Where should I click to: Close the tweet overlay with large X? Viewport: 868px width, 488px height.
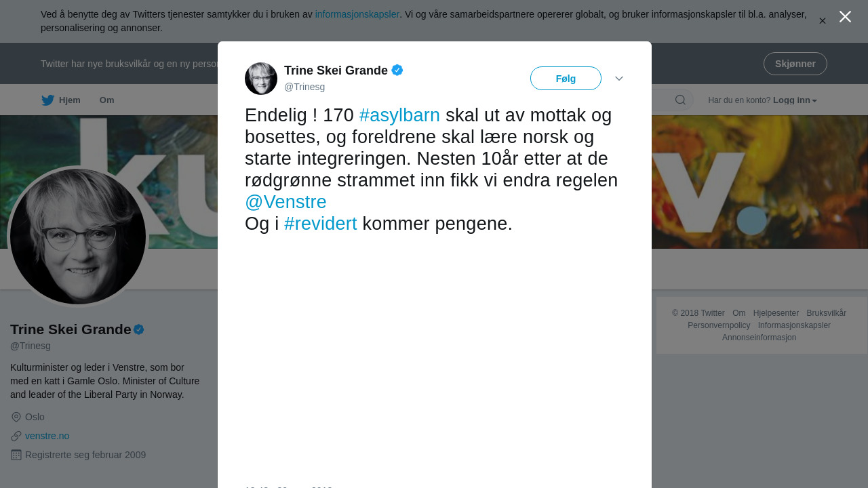point(845,17)
